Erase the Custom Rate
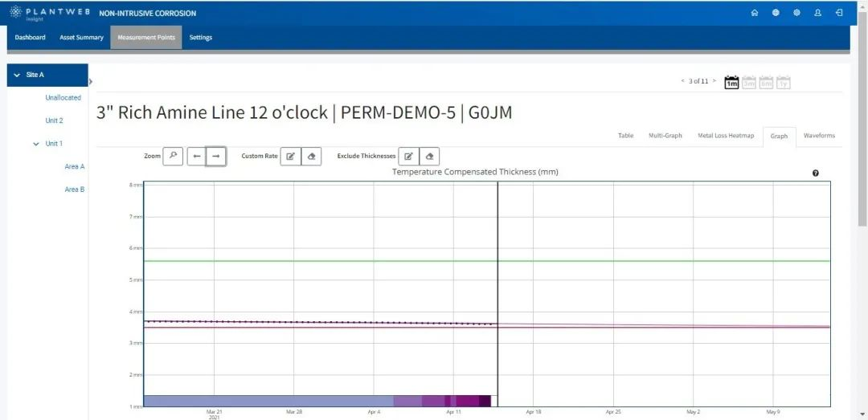This screenshot has width=868, height=420. 312,156
